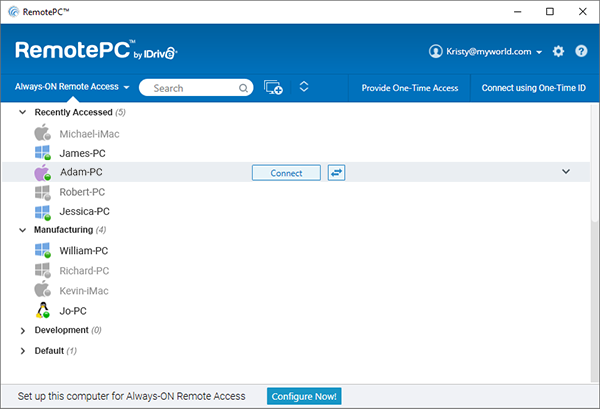The width and height of the screenshot is (600, 409).
Task: Select Kevin-iMac in the list
Action: point(84,291)
